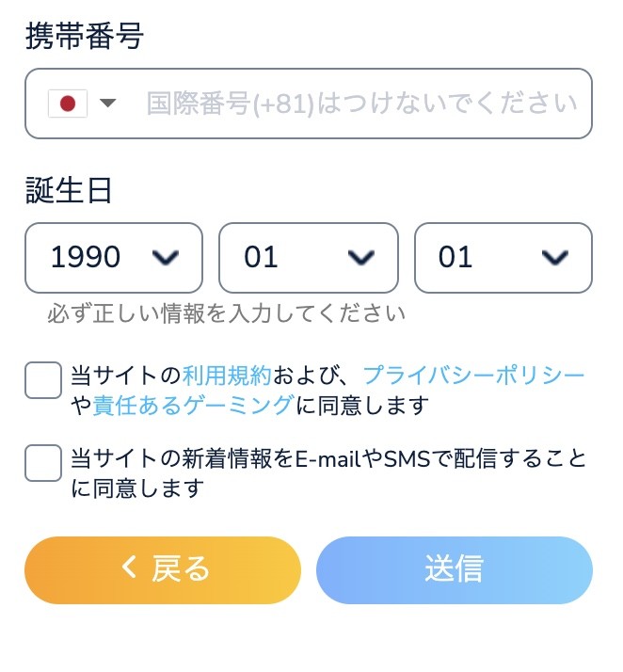Image resolution: width=623 pixels, height=672 pixels.
Task: Check the E-mail and SMS newsletter checkbox
Action: (43, 463)
